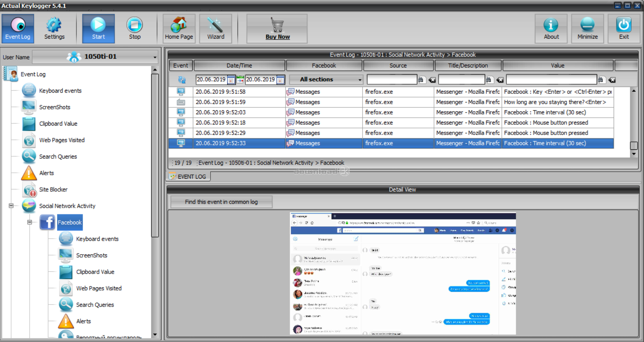Collapse the Facebook tree branch
The image size is (644, 342).
point(30,222)
